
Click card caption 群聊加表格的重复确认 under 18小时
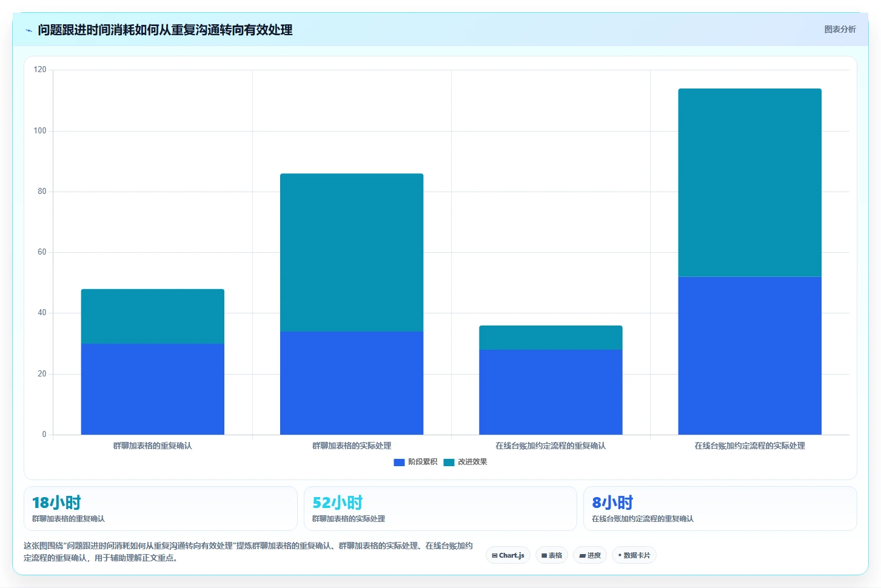(68, 519)
